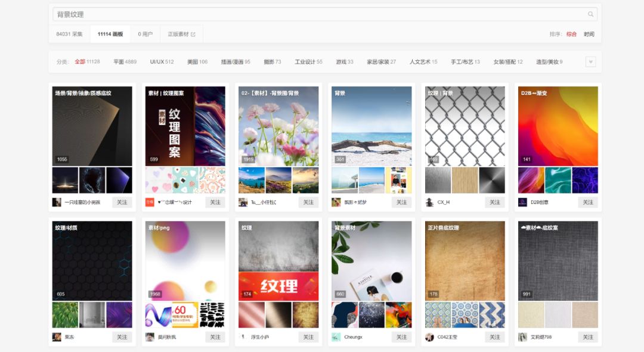Follow 果冻 with 关注 button
This screenshot has height=352, width=644.
tap(122, 337)
